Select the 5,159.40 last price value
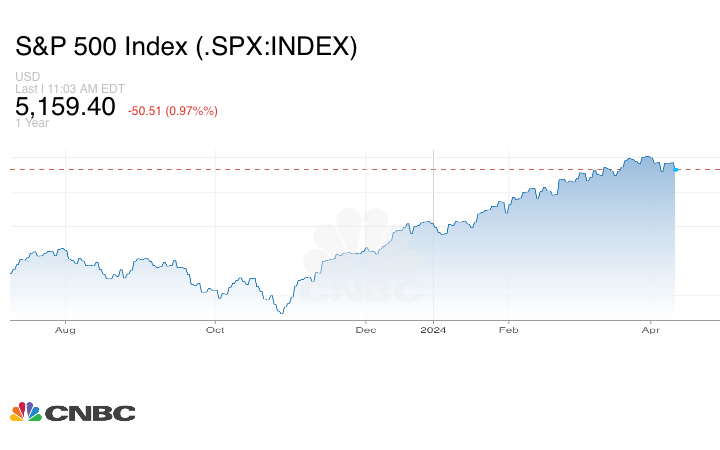The height and width of the screenshot is (450, 720). coord(65,106)
